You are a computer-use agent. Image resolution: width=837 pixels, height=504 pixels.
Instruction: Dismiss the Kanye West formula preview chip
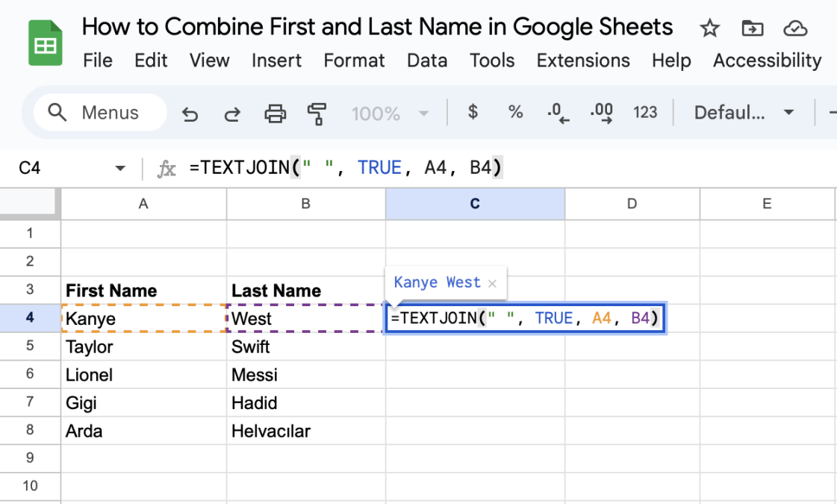pos(492,283)
